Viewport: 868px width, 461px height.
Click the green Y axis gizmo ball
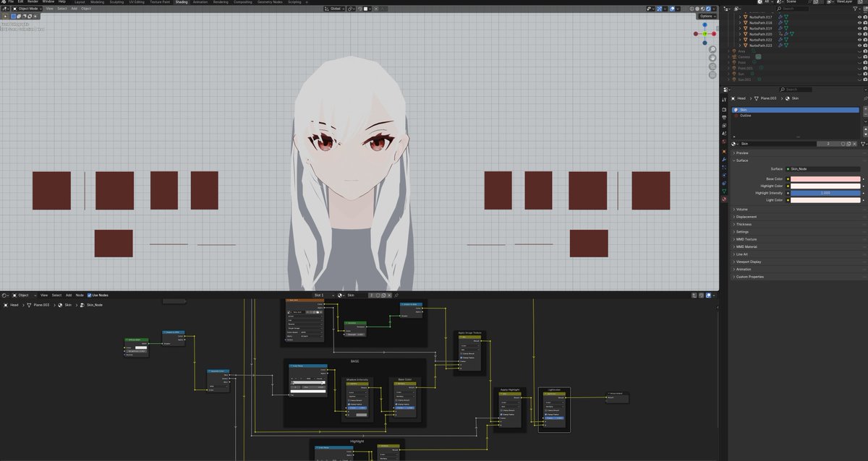click(x=706, y=33)
